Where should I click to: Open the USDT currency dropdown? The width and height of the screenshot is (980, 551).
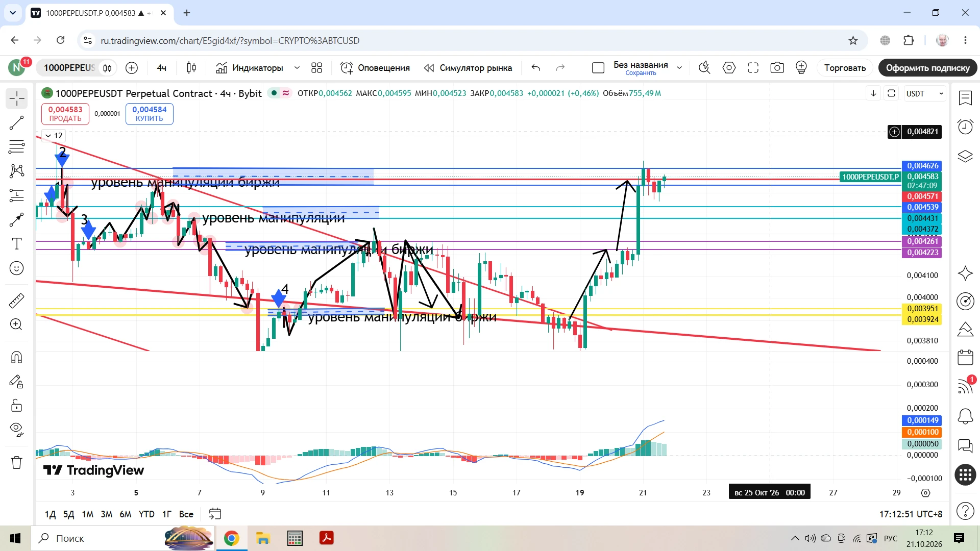click(924, 93)
